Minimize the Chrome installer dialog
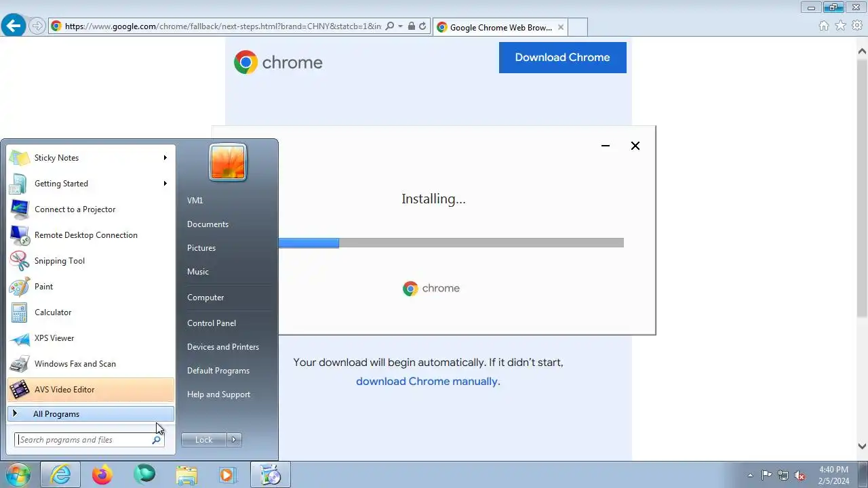 click(606, 146)
